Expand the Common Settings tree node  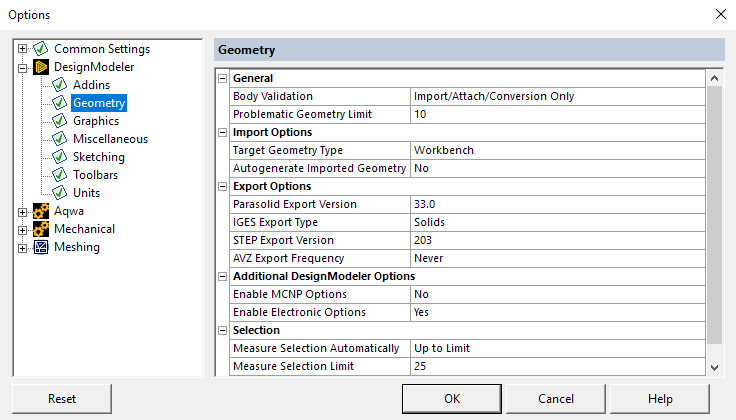[x=23, y=49]
